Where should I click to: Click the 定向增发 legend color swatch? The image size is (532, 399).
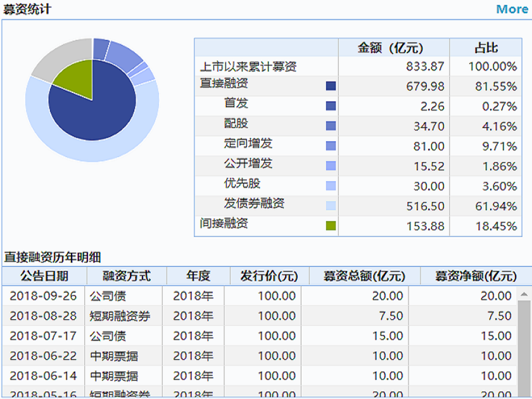331,146
